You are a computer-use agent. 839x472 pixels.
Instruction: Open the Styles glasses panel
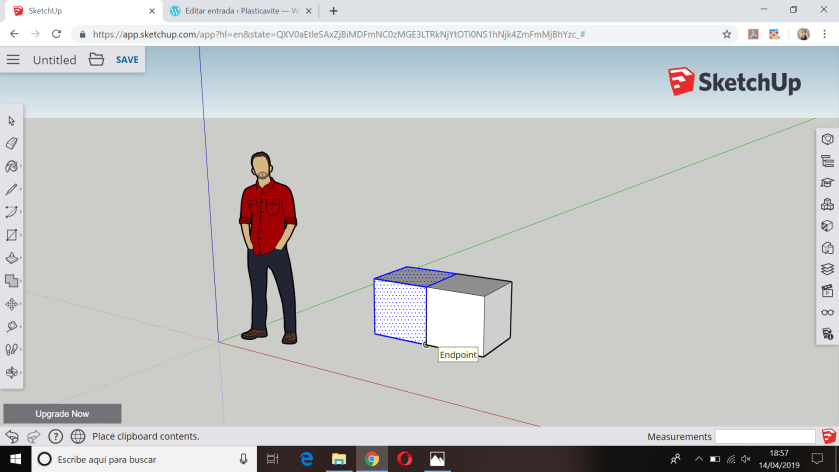(827, 312)
